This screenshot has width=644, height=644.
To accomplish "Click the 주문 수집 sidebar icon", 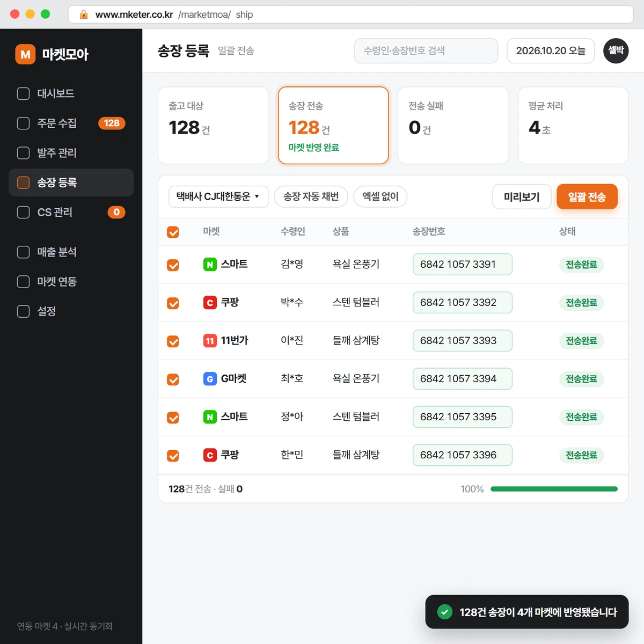I will tap(23, 123).
